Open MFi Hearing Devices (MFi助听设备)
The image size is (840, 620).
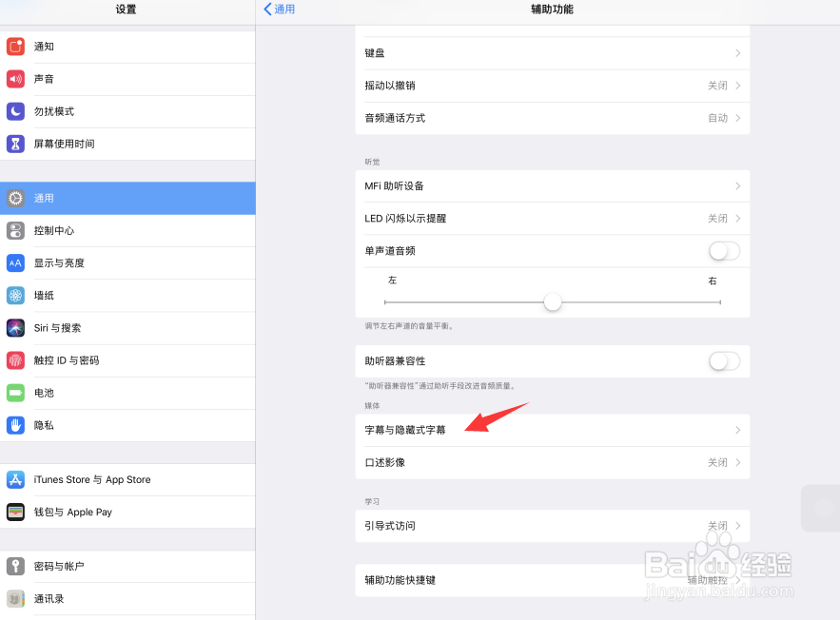[552, 185]
